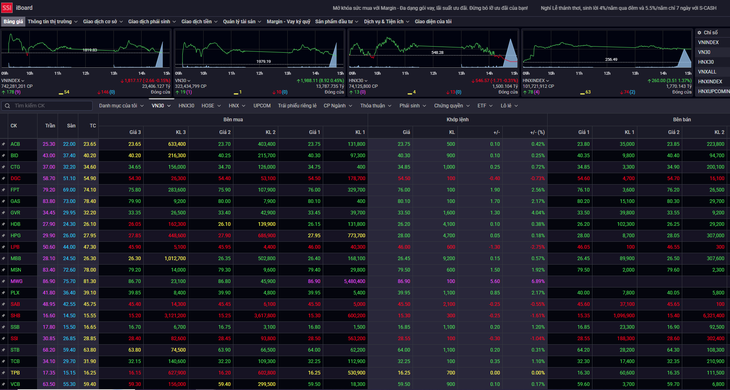Open the HOSE board tab
Screen dimensions: 730x390
(211, 106)
